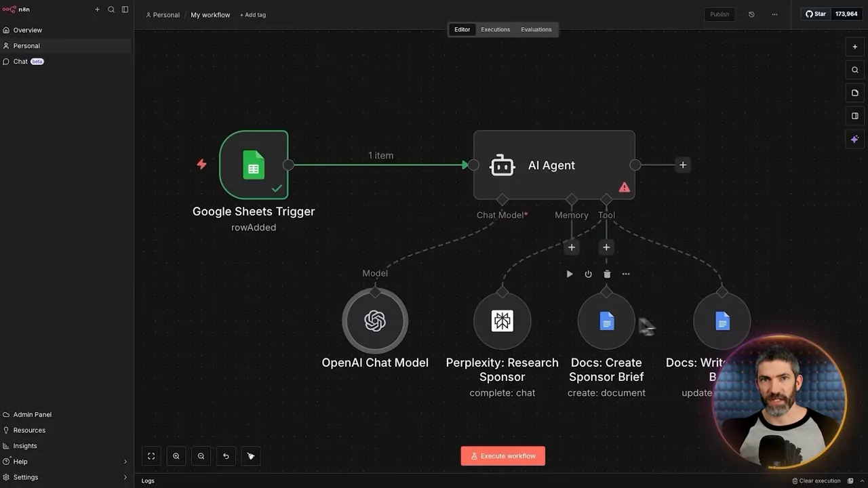Expand the Logs panel with the chevron
This screenshot has height=488, width=868.
[861, 481]
